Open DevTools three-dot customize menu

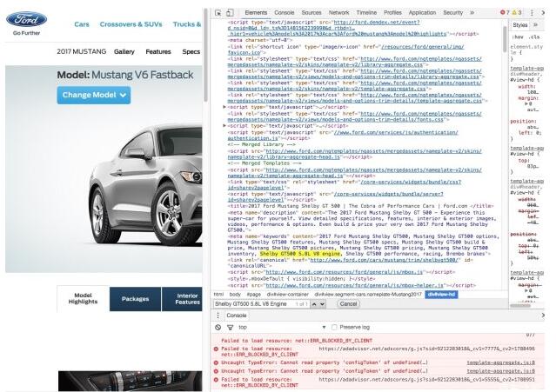(532, 12)
